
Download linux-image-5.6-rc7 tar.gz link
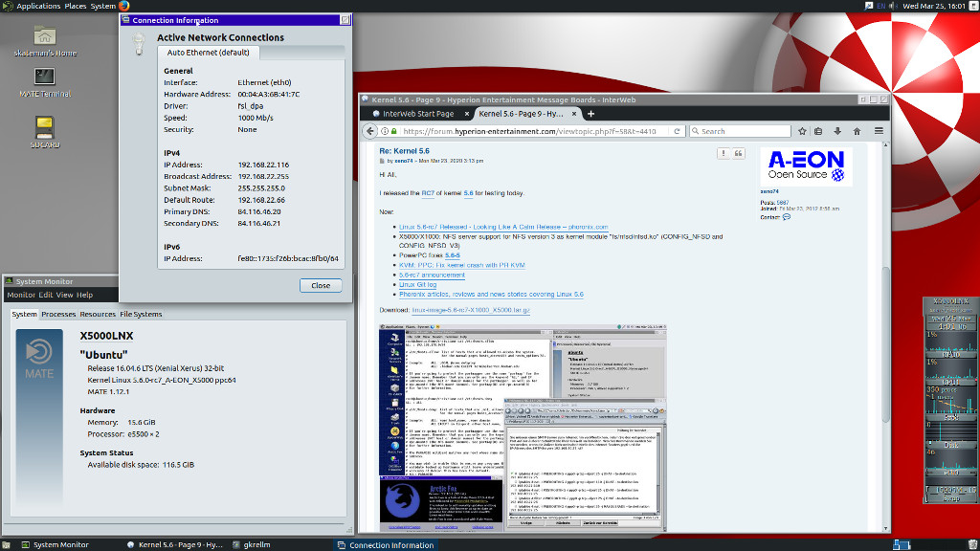click(x=471, y=310)
